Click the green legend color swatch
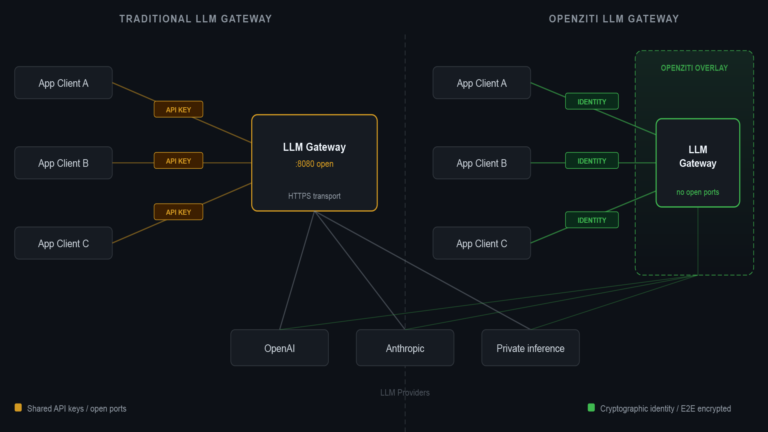Image resolution: width=768 pixels, height=432 pixels. tap(591, 408)
